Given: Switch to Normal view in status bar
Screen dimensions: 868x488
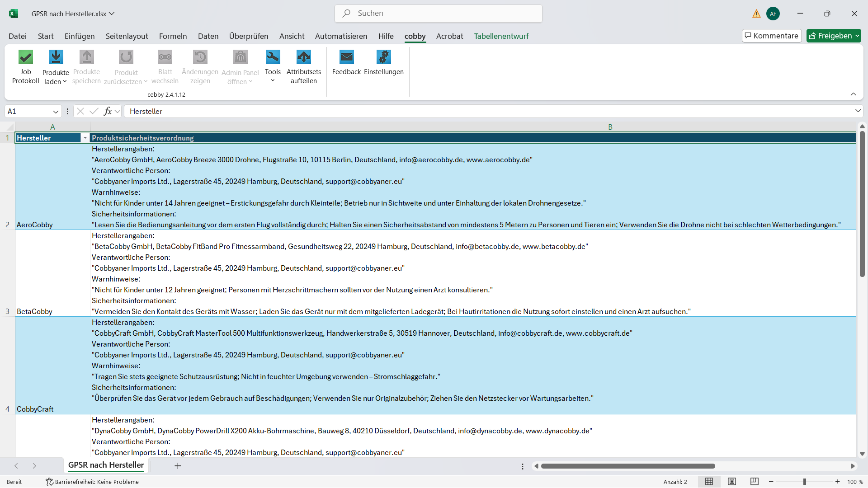Looking at the screenshot, I should click(x=709, y=482).
